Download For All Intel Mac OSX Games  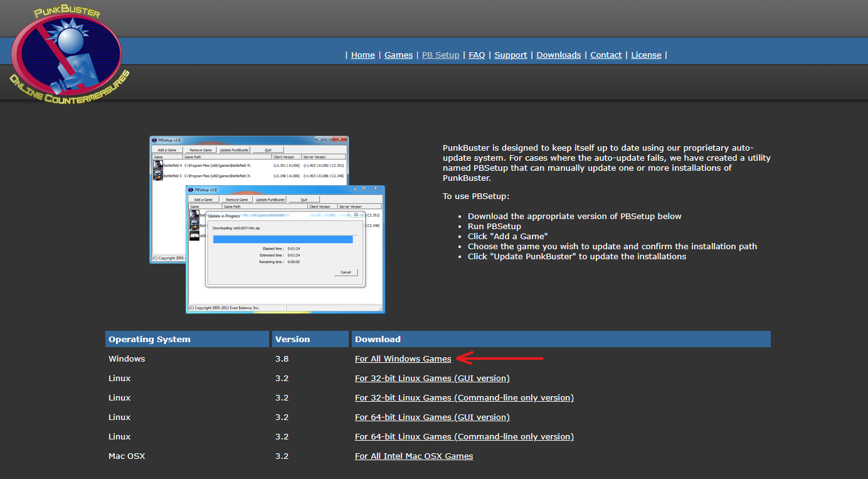pyautogui.click(x=414, y=456)
